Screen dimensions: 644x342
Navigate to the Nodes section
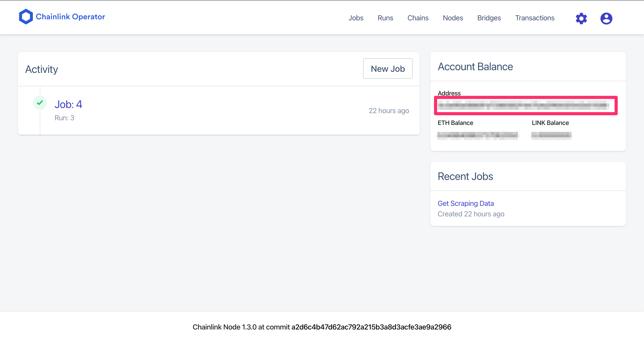[x=453, y=18]
